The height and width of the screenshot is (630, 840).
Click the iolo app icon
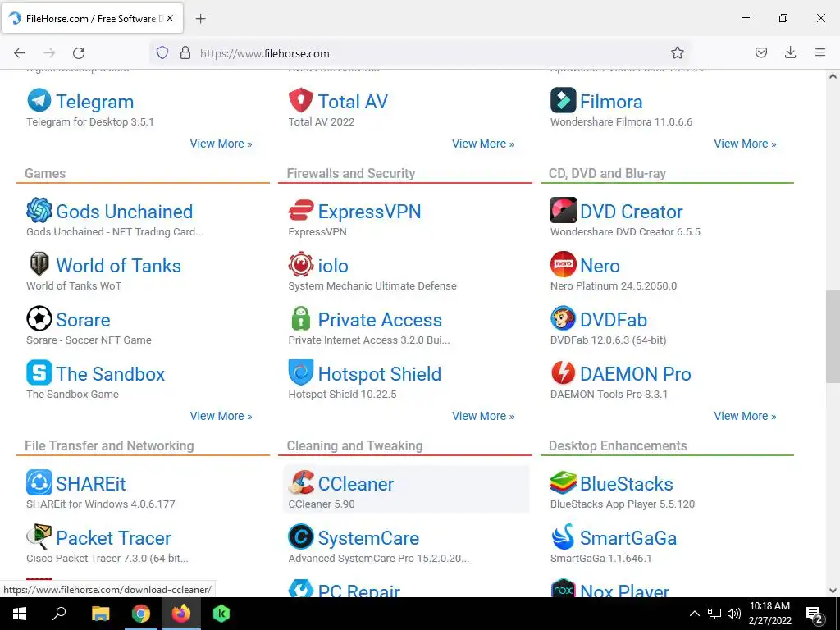coord(300,264)
